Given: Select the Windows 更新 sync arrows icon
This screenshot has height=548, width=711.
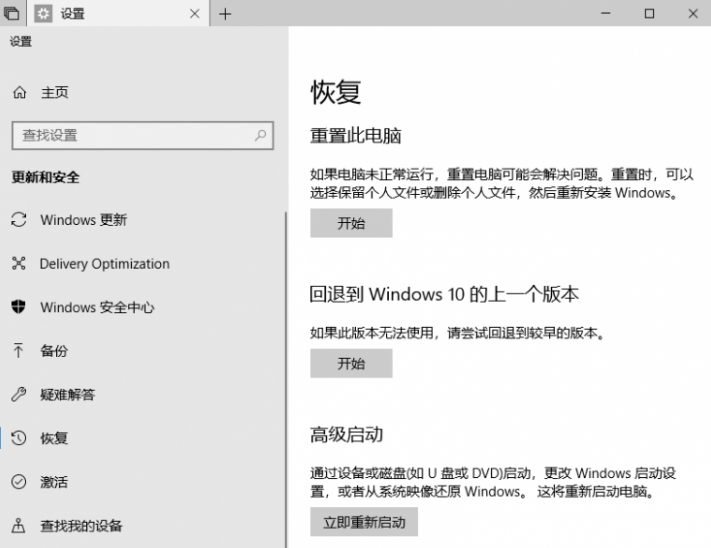Looking at the screenshot, I should click(18, 220).
